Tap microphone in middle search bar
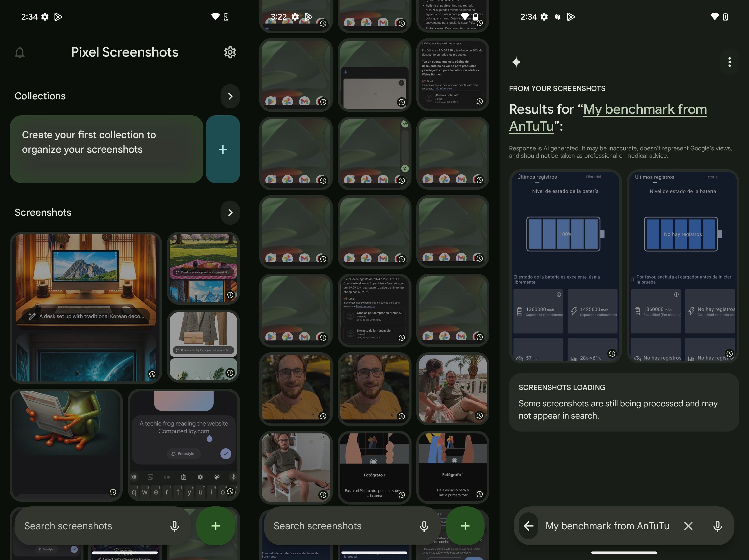The image size is (749, 560). (x=424, y=526)
